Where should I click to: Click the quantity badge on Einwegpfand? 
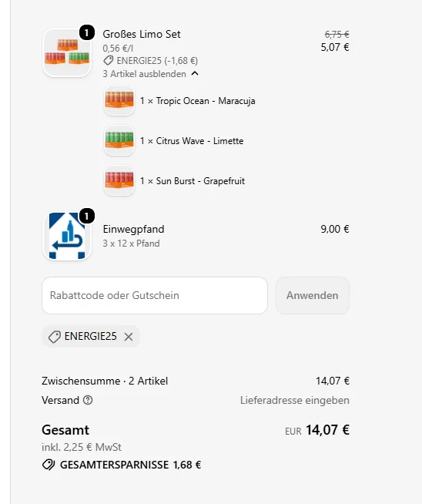coord(87,216)
